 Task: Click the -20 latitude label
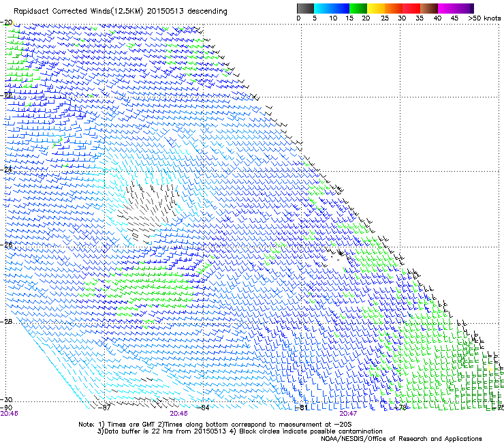(7, 22)
